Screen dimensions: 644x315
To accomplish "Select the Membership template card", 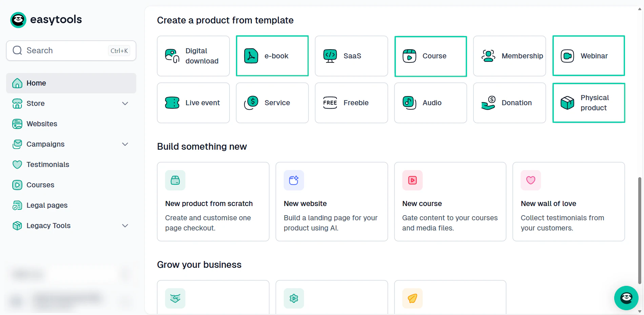I will (509, 56).
